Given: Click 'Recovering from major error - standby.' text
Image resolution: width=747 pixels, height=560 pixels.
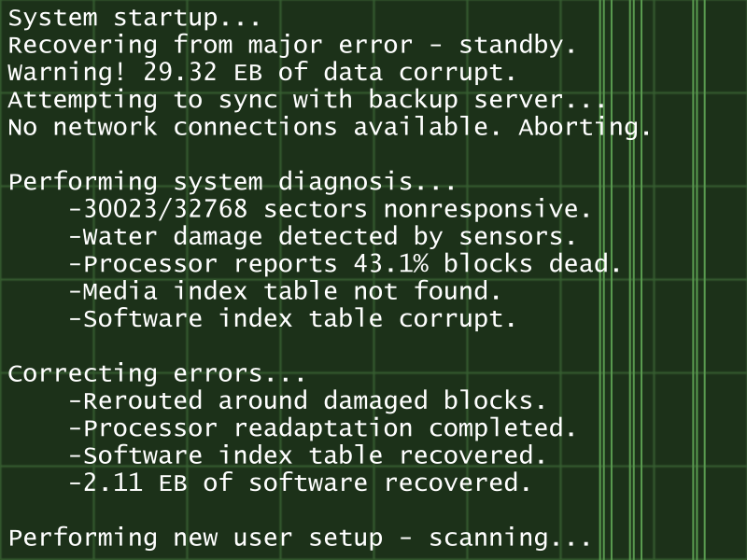Looking at the screenshot, I should click(292, 45).
